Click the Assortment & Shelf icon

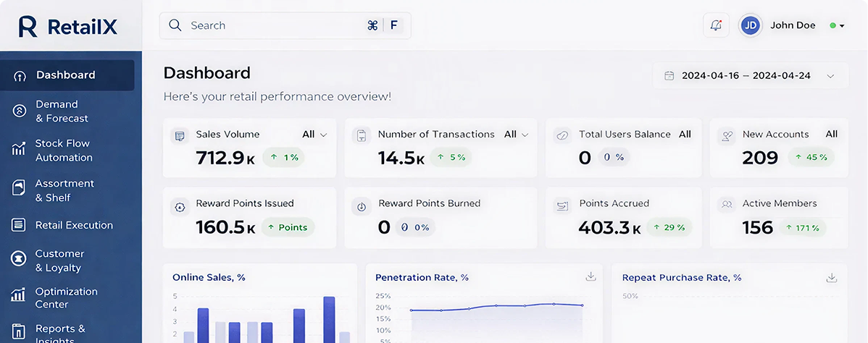pyautogui.click(x=19, y=188)
